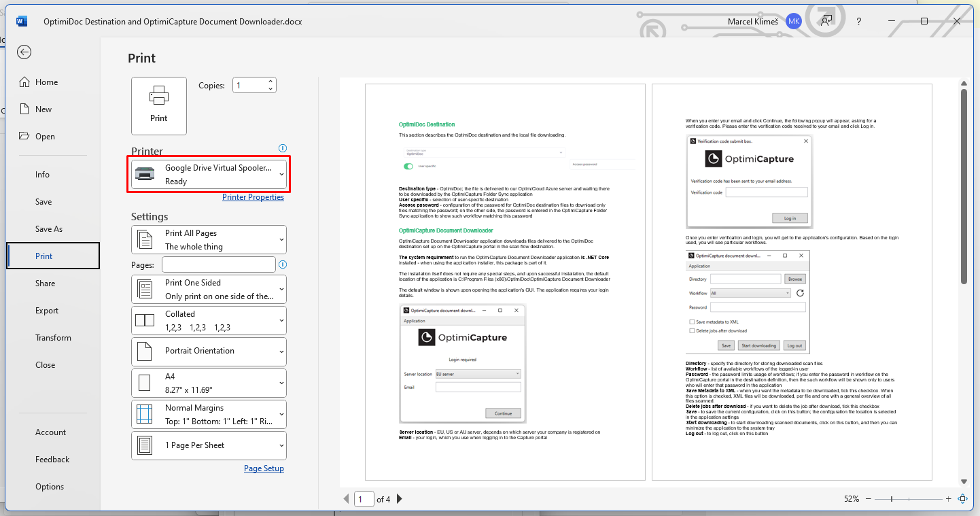
Task: Click the previous page arrow in preview
Action: (x=347, y=499)
